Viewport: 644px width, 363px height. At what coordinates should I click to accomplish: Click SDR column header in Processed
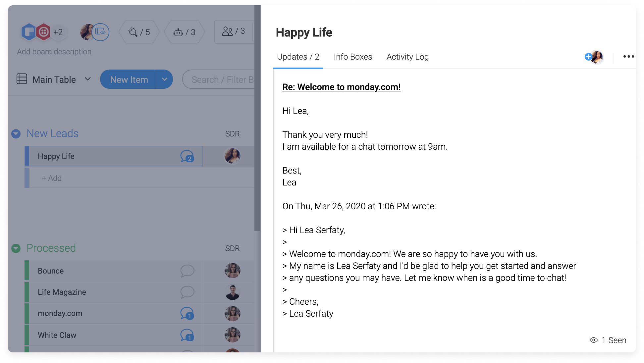tap(232, 248)
